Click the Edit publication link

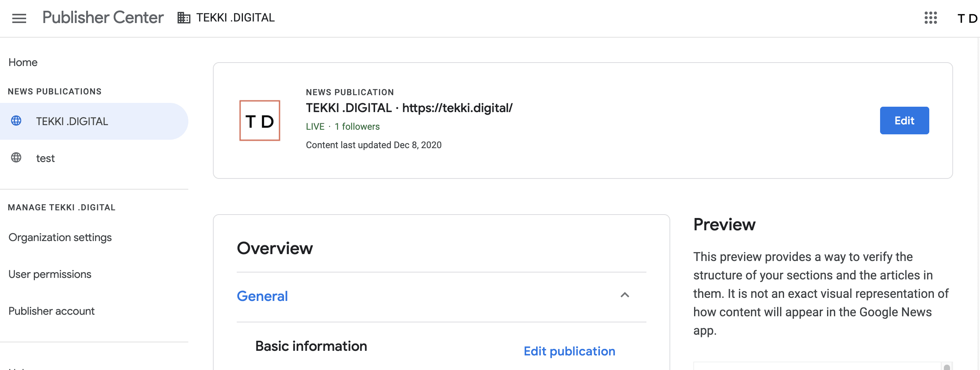pyautogui.click(x=569, y=351)
